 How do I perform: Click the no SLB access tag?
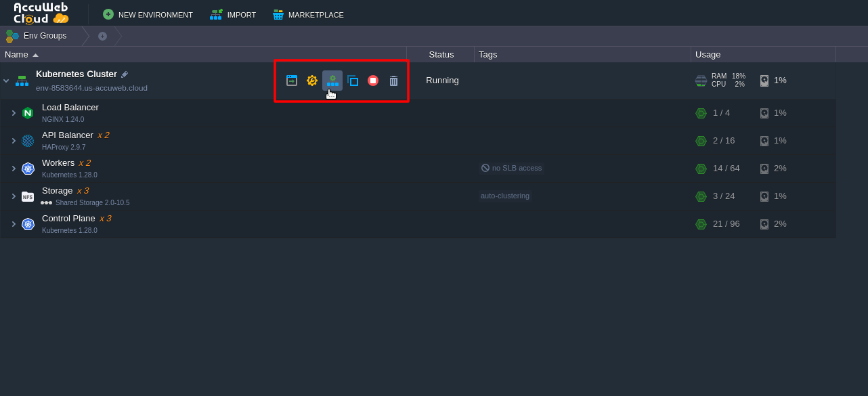[x=512, y=168]
